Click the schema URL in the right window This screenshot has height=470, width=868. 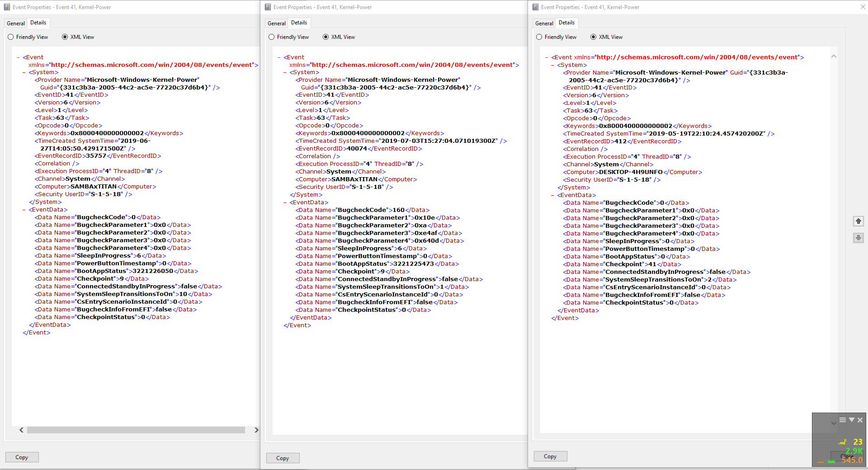[697, 57]
